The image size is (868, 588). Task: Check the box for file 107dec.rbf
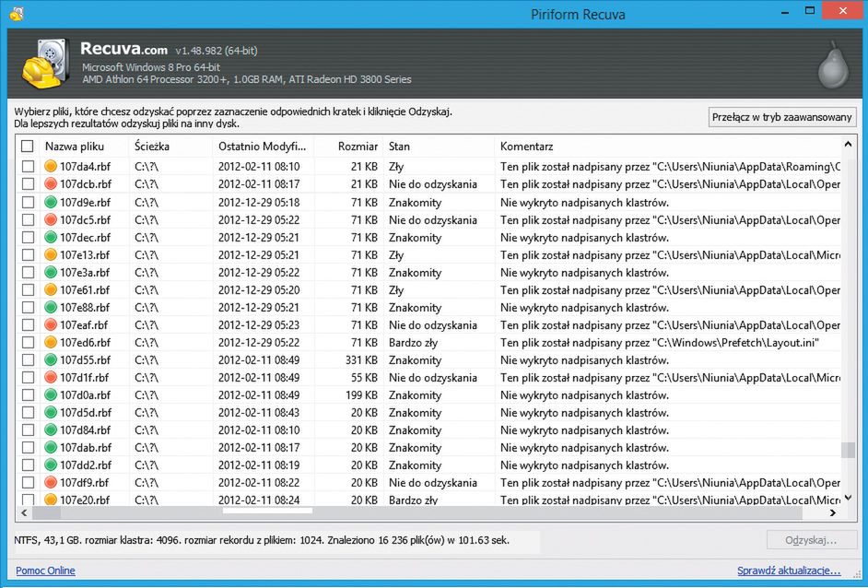point(28,237)
